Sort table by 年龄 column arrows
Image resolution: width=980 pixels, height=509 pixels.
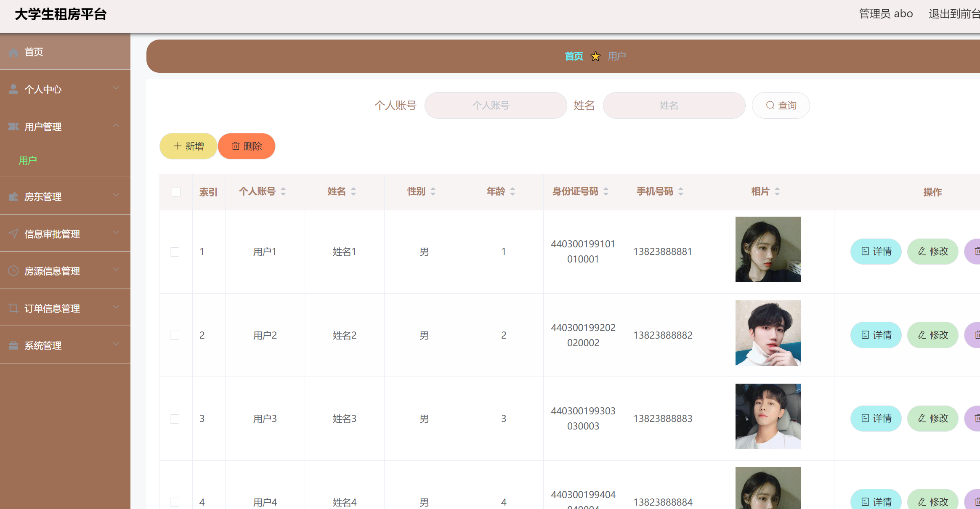[x=512, y=191]
